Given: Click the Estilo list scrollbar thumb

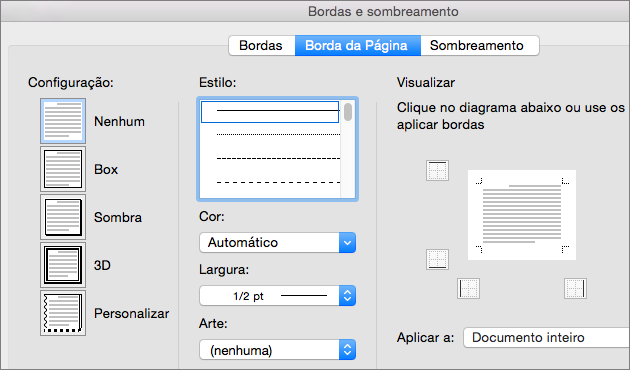Looking at the screenshot, I should point(348,112).
